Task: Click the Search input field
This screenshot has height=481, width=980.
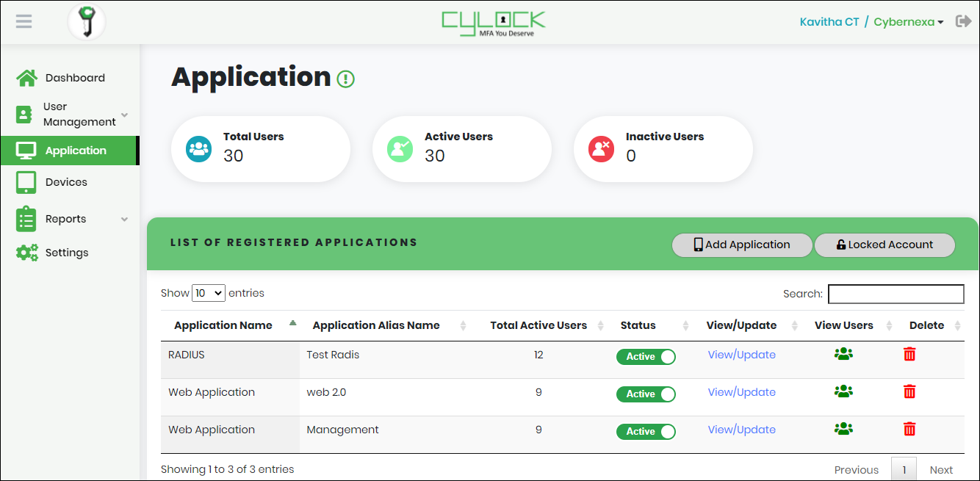Action: point(896,294)
